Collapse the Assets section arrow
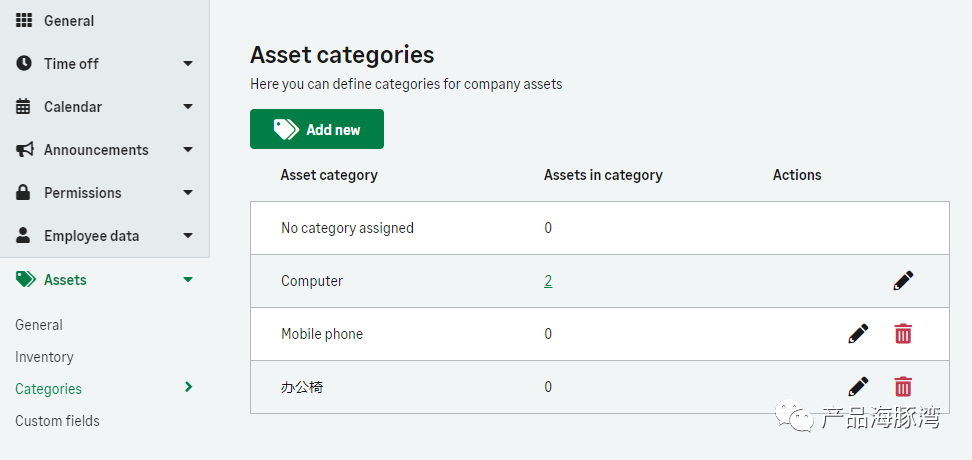This screenshot has width=972, height=460. (x=188, y=280)
